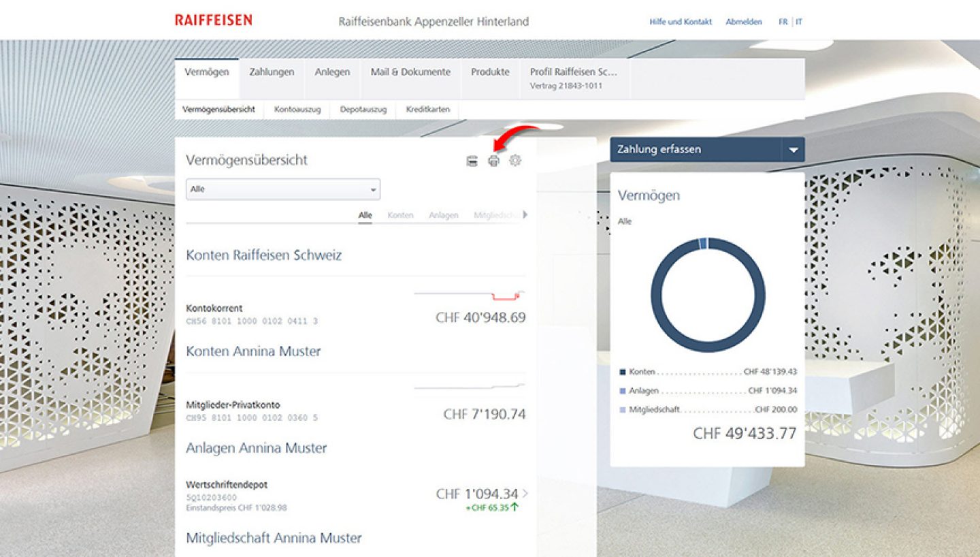
Task: Select the Mail & Dokumente tab
Action: (x=410, y=72)
